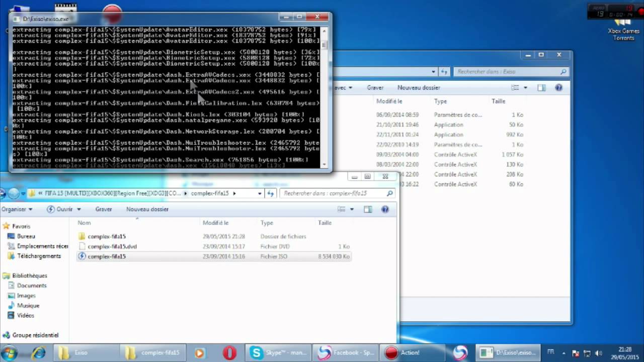The image size is (644, 362).
Task: Go to Bureau in the navigation pane
Action: pyautogui.click(x=26, y=236)
